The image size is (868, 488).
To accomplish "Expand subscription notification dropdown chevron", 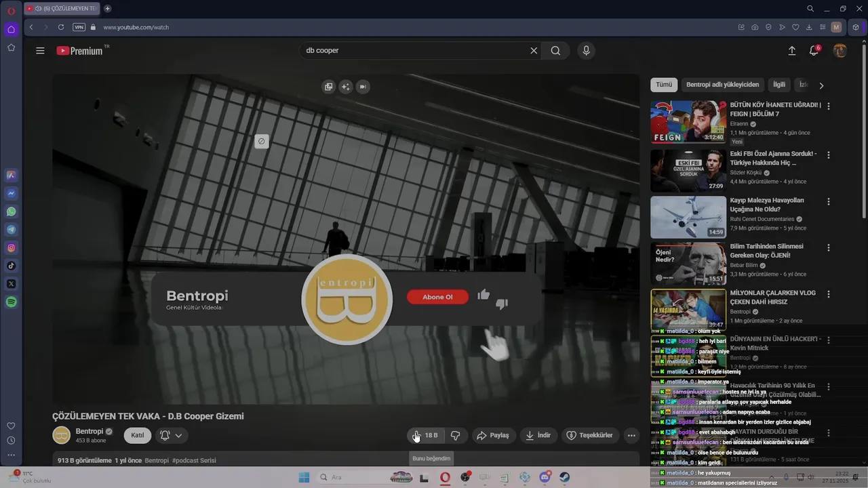I will tap(179, 435).
